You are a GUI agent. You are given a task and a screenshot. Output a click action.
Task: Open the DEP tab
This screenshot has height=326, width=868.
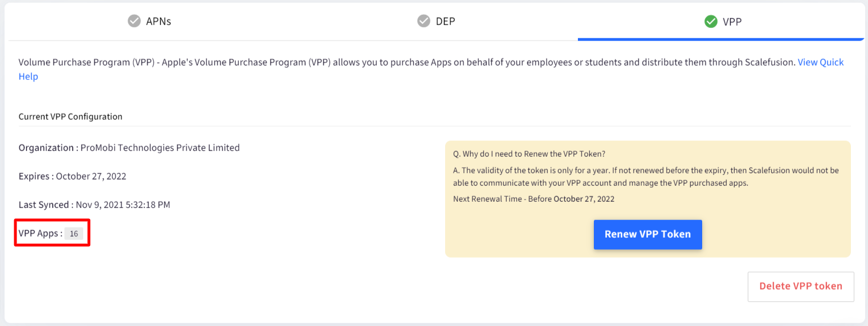(437, 22)
